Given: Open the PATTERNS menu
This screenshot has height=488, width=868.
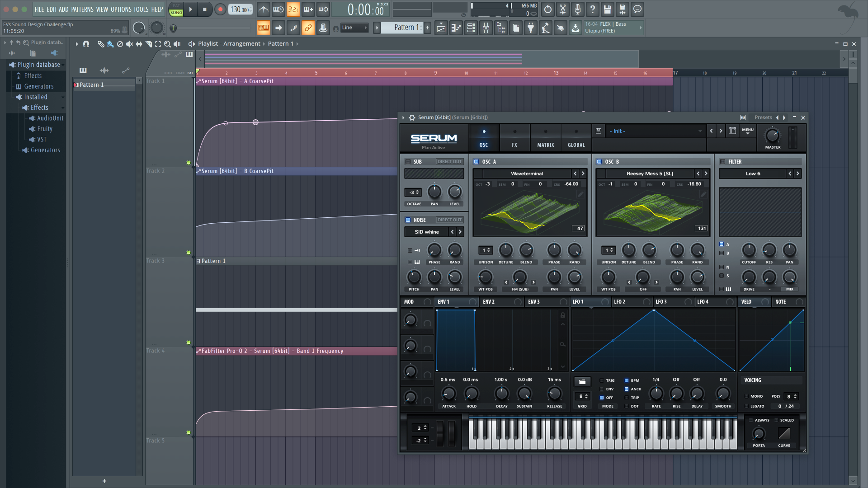Looking at the screenshot, I should click(82, 9).
